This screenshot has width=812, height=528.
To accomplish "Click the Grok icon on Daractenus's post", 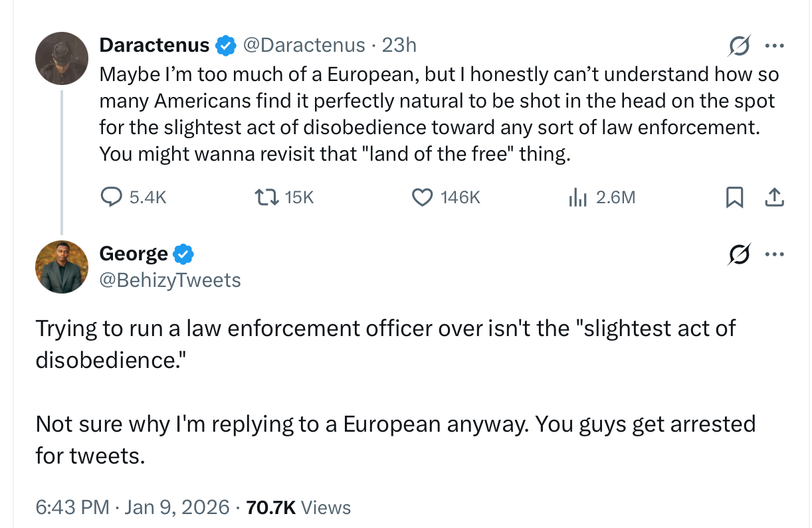I will pos(738,46).
